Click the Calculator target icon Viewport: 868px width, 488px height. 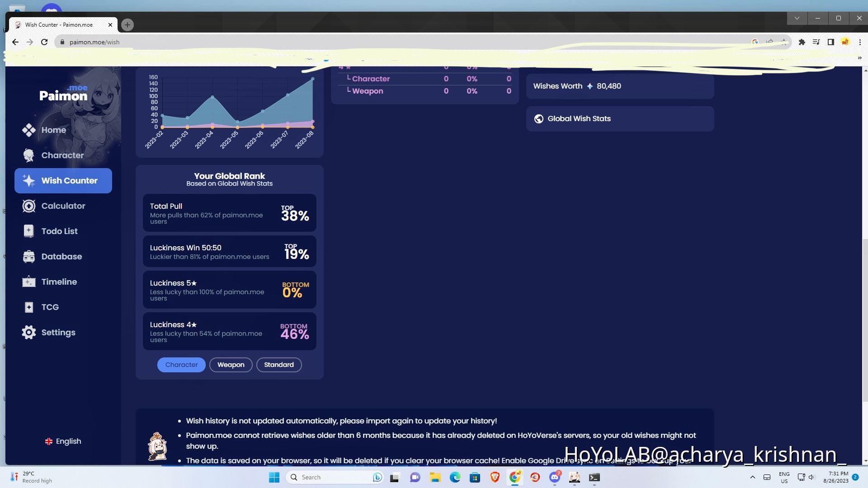pyautogui.click(x=28, y=206)
